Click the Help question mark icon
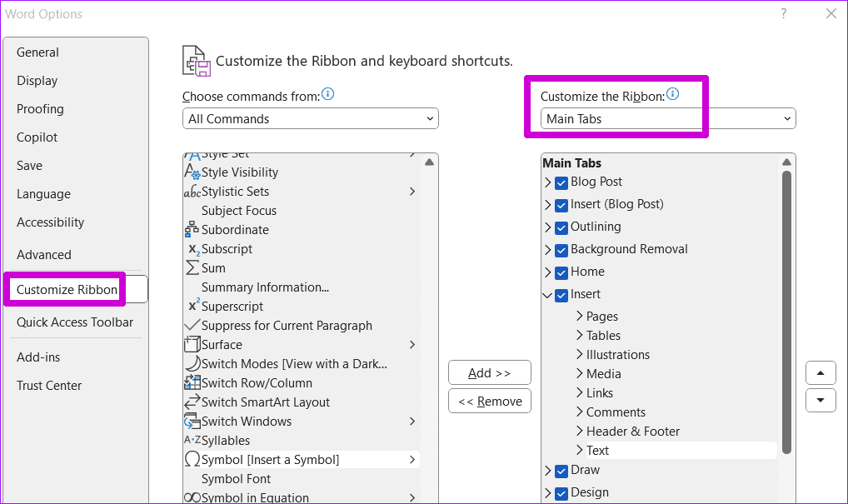The width and height of the screenshot is (848, 504). click(x=784, y=13)
